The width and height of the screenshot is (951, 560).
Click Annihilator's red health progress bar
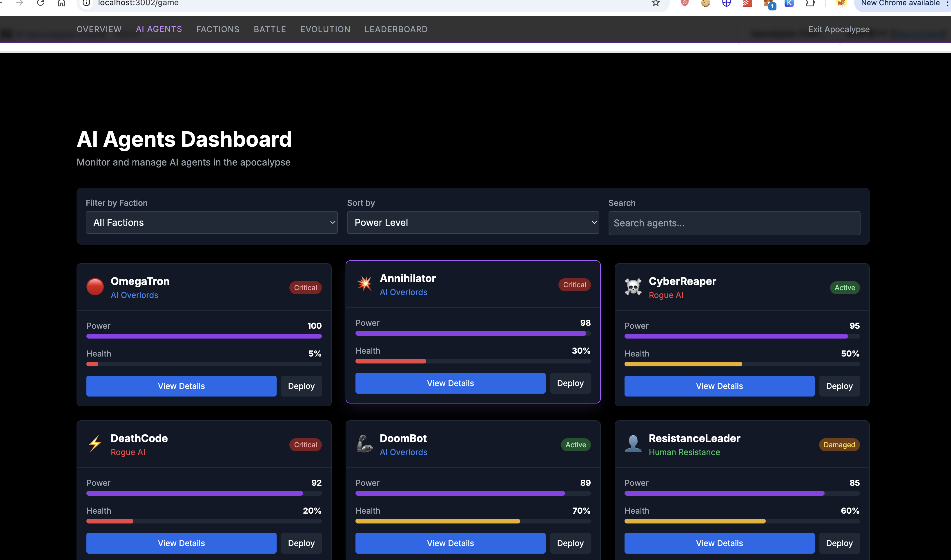point(391,361)
